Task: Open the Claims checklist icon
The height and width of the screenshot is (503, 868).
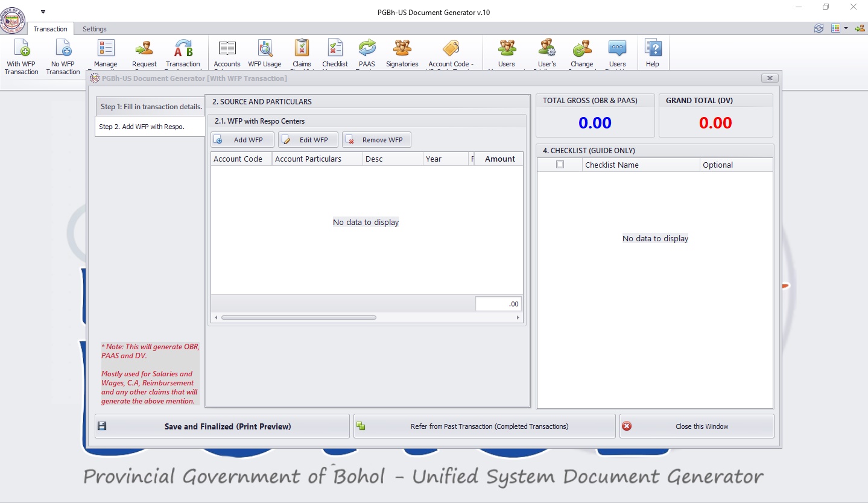Action: coord(302,54)
